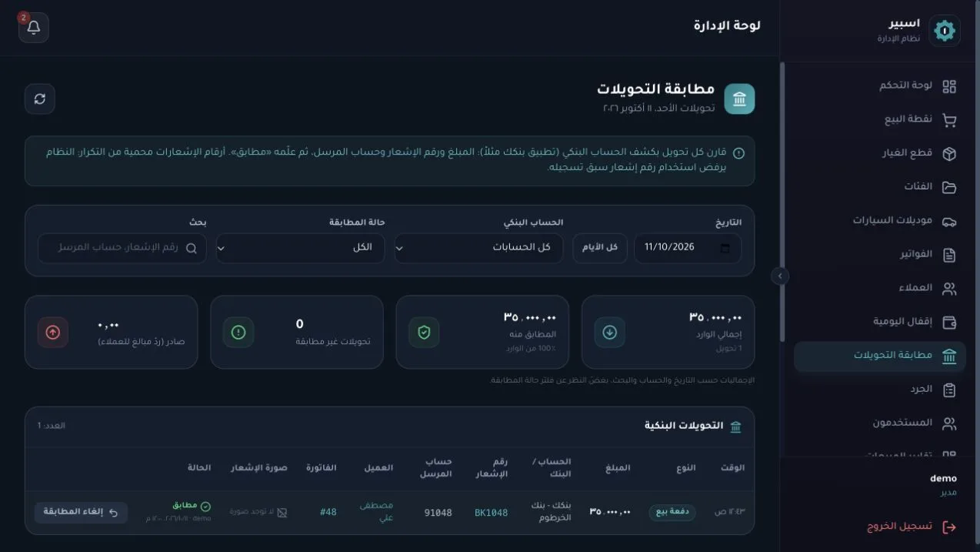980x552 pixels.
Task: Open the حالة المطابقة dropdown
Action: tap(300, 248)
